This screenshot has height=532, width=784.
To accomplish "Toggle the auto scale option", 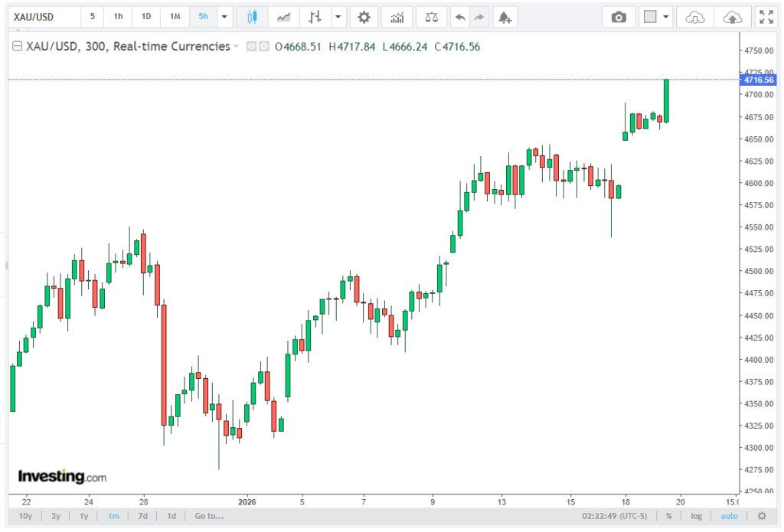I will pos(729,516).
